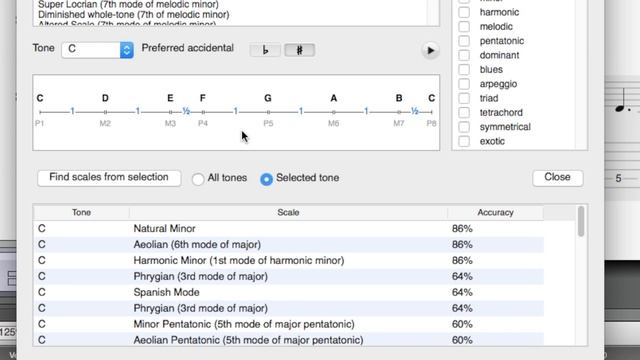
Task: Select the sharp preferred accidental button
Action: pyautogui.click(x=299, y=50)
